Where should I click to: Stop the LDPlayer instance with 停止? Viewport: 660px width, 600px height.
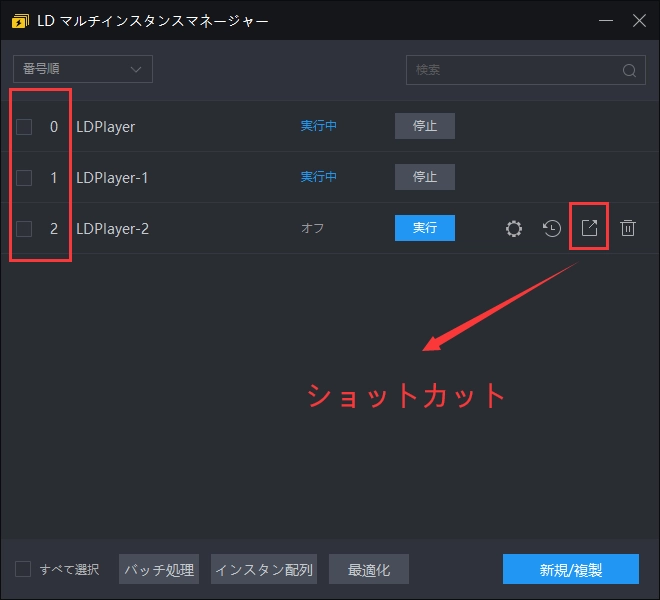point(425,126)
